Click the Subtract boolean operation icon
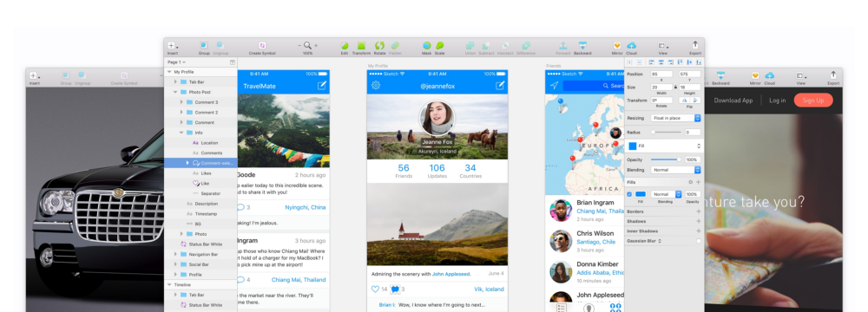Image resolution: width=868 pixels, height=312 pixels. coord(487,45)
